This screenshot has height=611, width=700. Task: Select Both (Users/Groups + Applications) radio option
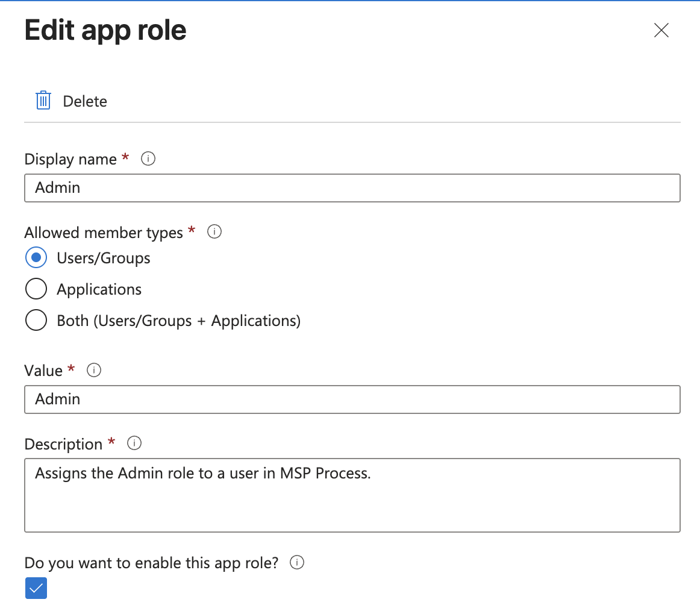(36, 321)
